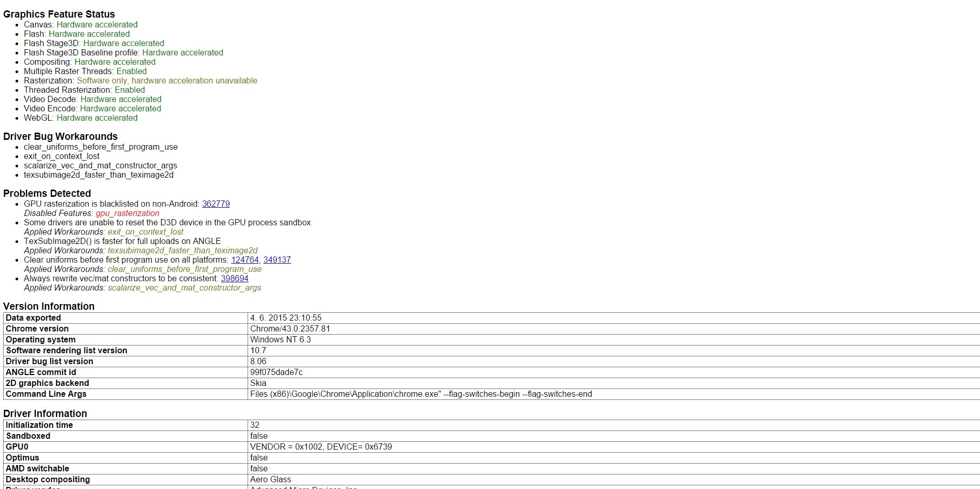The image size is (980, 489).
Task: Click the initialization time value '32'
Action: pyautogui.click(x=255, y=425)
